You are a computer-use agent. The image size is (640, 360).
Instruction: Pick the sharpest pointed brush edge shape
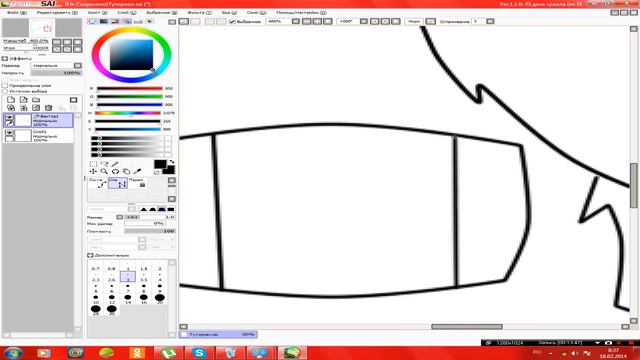[x=144, y=209]
